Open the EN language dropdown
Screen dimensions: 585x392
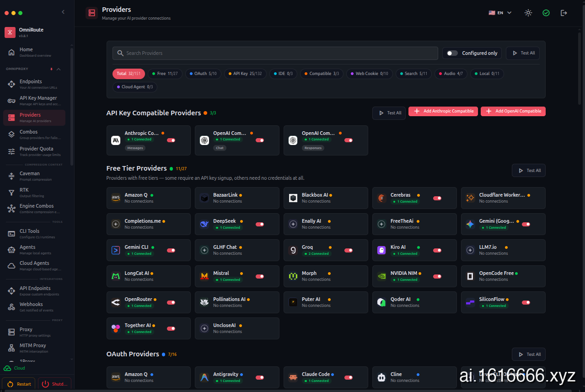coord(500,13)
